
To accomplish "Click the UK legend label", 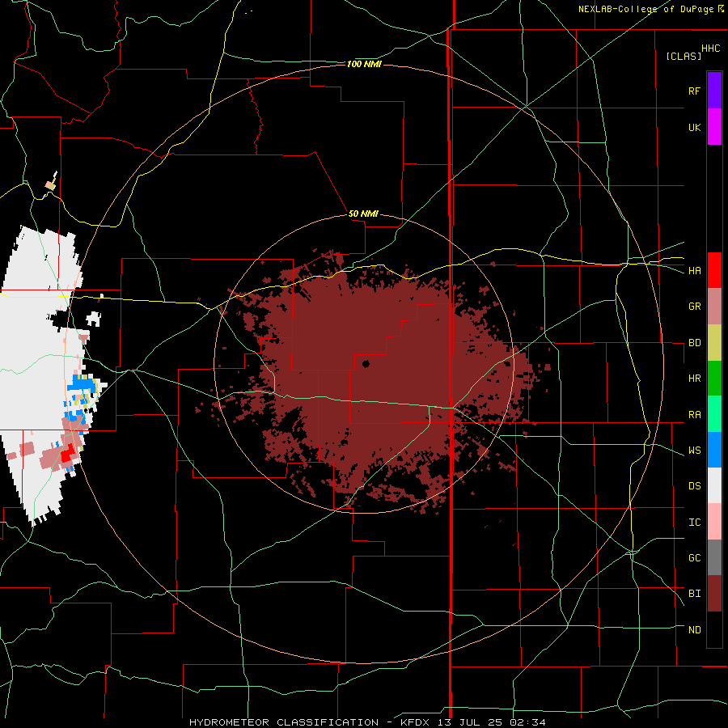I will tap(694, 128).
